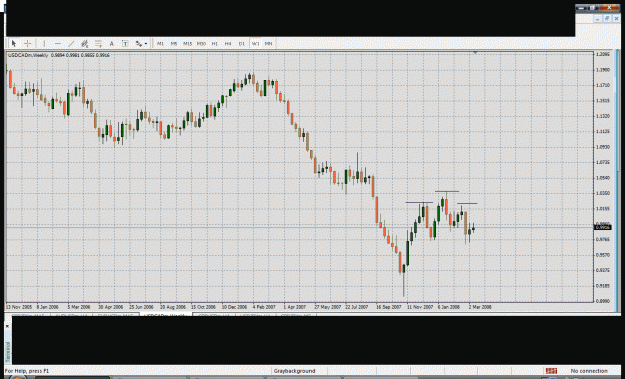The height and width of the screenshot is (379, 625).
Task: Click the chart shift triangle marker
Action: [x=475, y=52]
